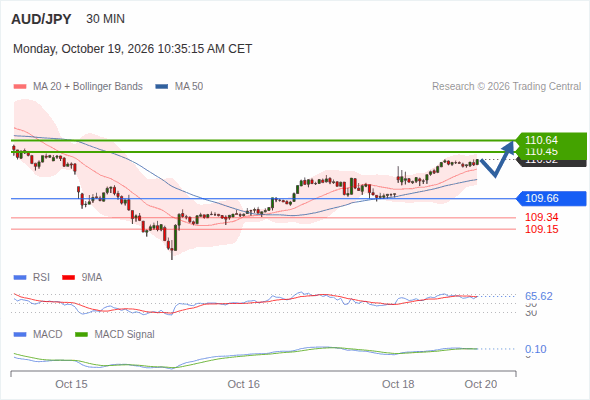Click the RSI legend label

click(41, 278)
